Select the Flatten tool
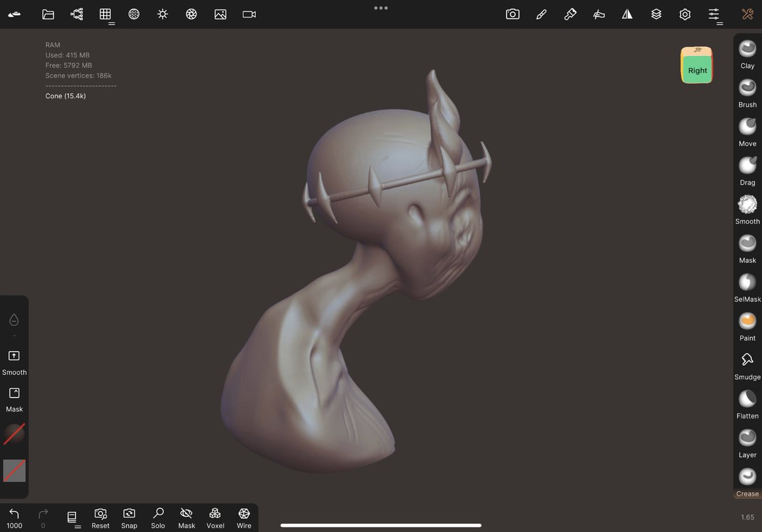The image size is (762, 532). 747,404
